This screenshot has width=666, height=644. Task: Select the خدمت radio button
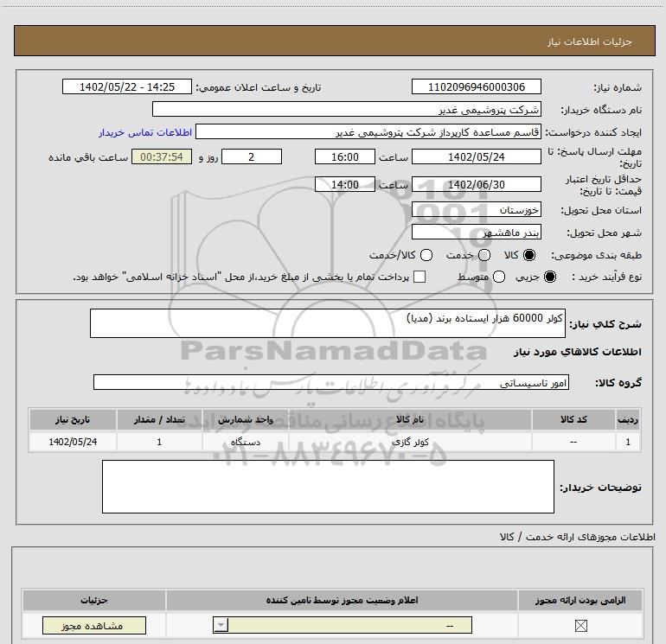click(484, 255)
